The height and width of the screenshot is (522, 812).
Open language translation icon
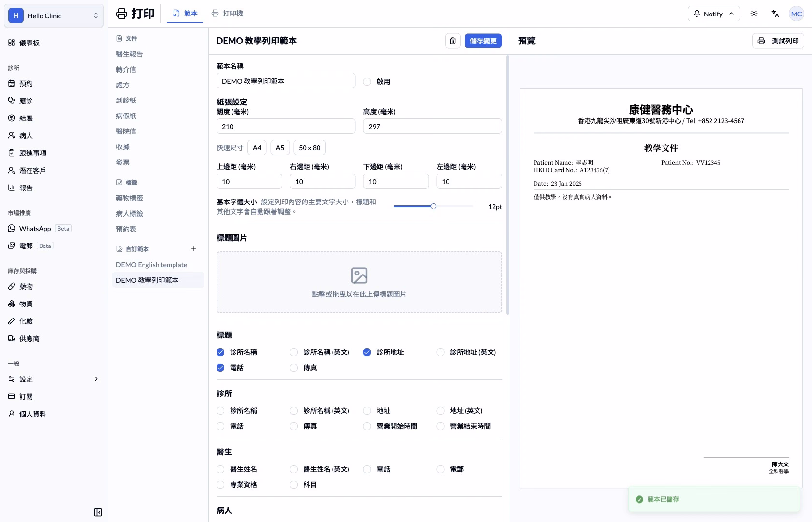(x=775, y=14)
